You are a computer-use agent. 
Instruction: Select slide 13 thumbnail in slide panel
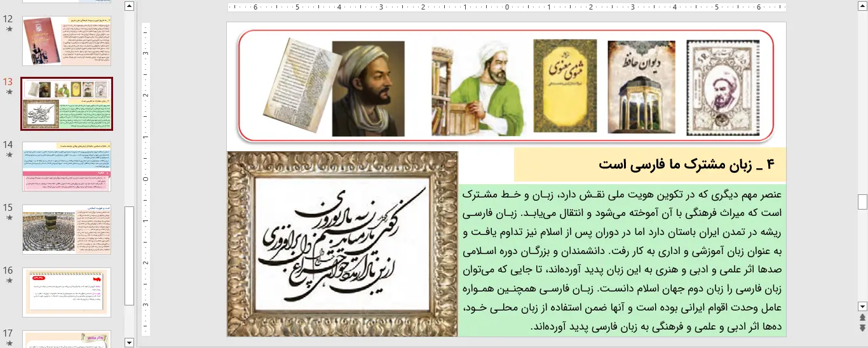67,104
